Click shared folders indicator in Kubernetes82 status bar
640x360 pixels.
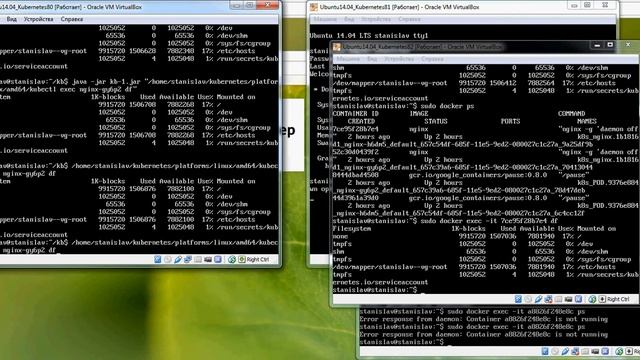558,299
